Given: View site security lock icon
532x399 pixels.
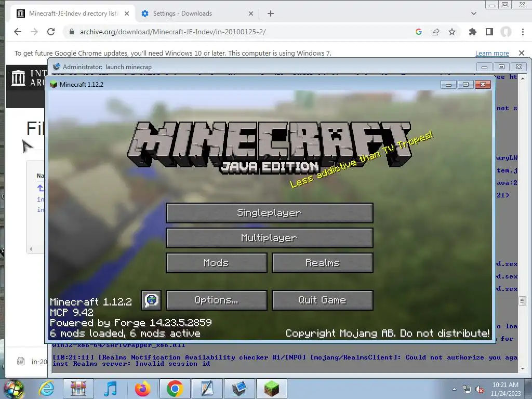Looking at the screenshot, I should click(71, 32).
